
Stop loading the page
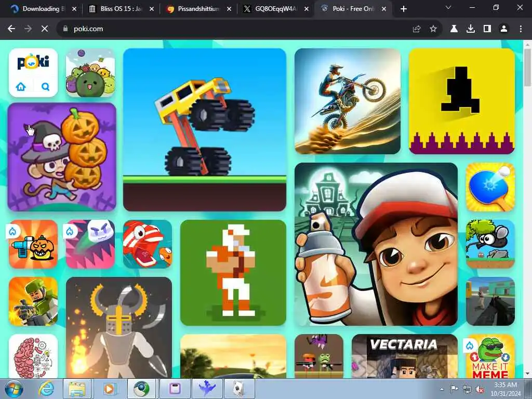pyautogui.click(x=45, y=29)
